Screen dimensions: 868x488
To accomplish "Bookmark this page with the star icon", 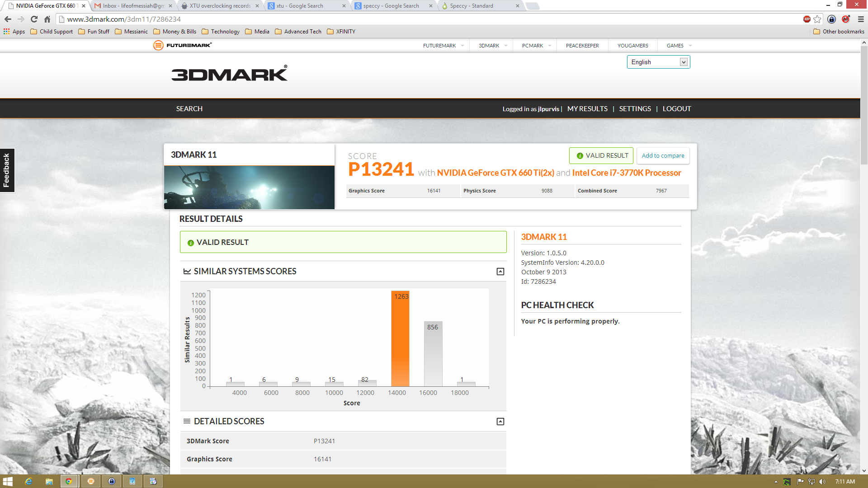I will click(817, 19).
